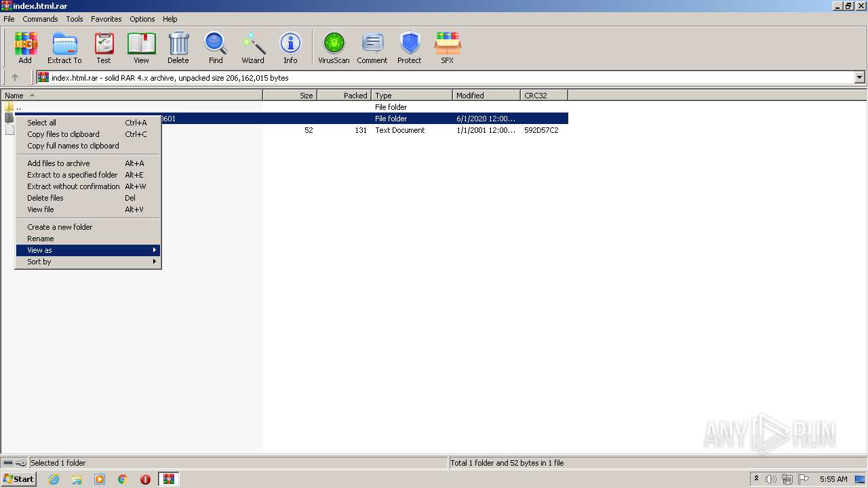This screenshot has height=488, width=868.
Task: Launch the Wizard wand icon
Action: tap(253, 48)
